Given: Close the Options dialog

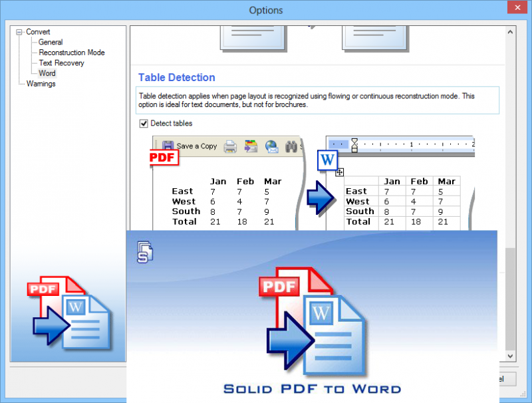Looking at the screenshot, I should [x=517, y=7].
